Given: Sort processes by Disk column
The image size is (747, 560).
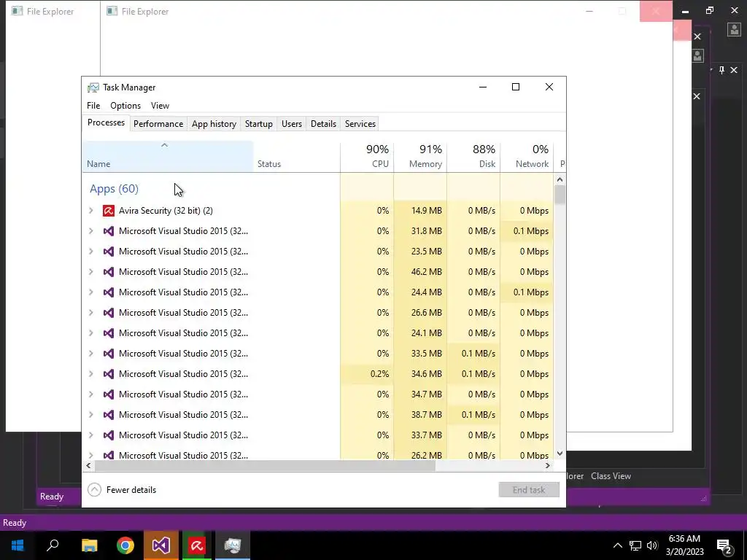Looking at the screenshot, I should 473,157.
